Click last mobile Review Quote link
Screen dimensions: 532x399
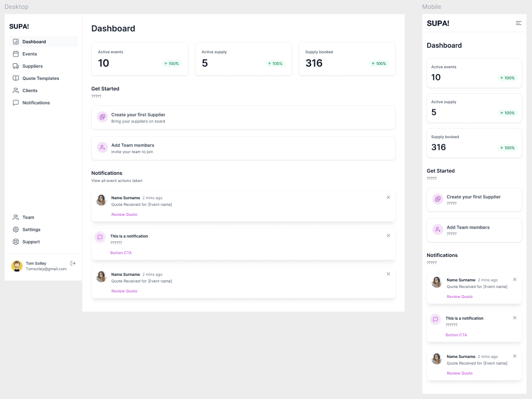point(459,373)
